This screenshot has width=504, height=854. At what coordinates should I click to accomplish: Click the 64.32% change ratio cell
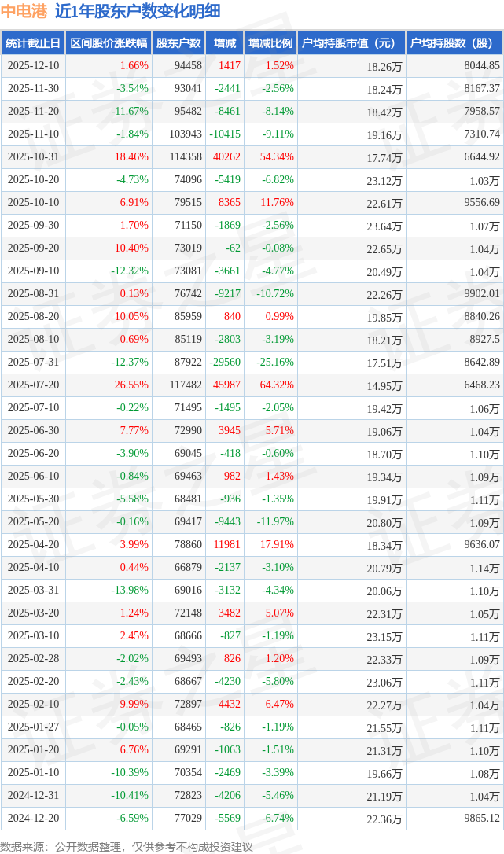click(278, 385)
